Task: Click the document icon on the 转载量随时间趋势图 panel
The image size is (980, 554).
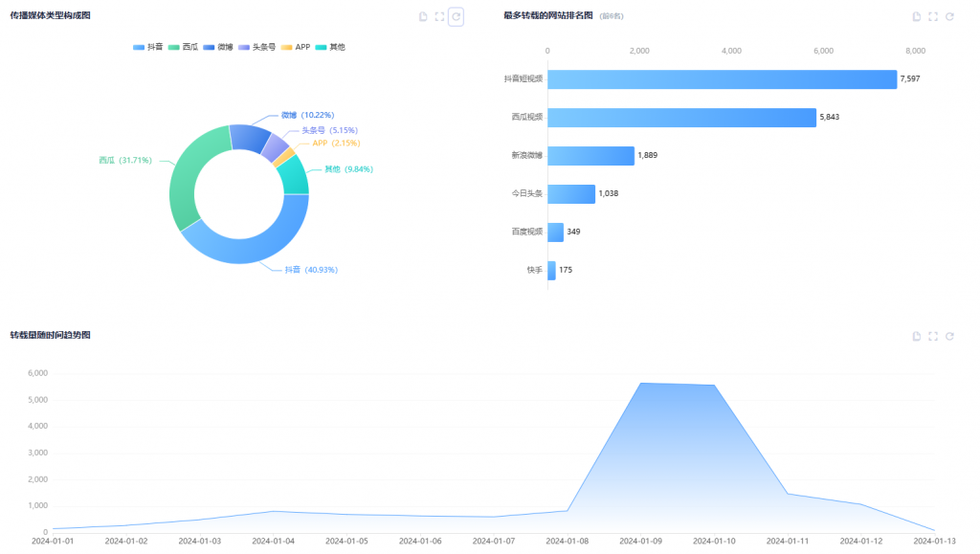Action: [917, 336]
